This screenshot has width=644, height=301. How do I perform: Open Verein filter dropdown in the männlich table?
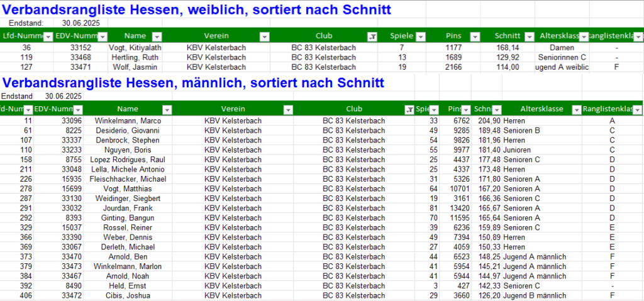(x=287, y=109)
